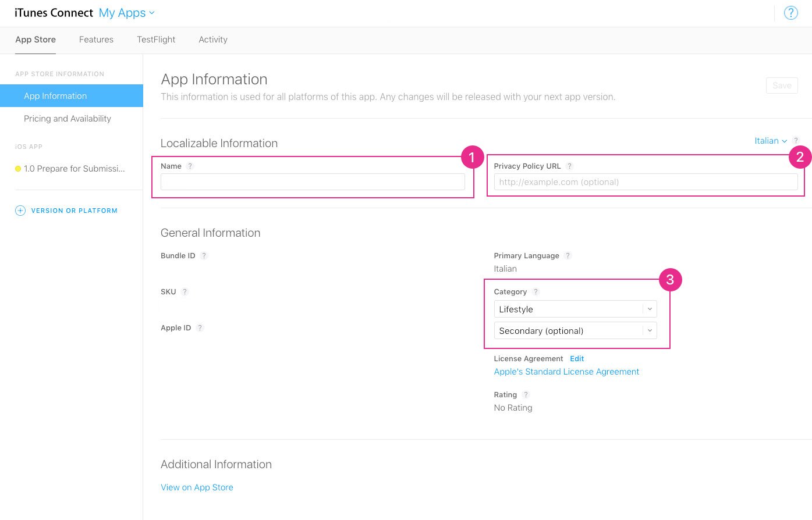Image resolution: width=812 pixels, height=520 pixels.
Task: Focus the Privacy Policy URL input field
Action: click(646, 182)
